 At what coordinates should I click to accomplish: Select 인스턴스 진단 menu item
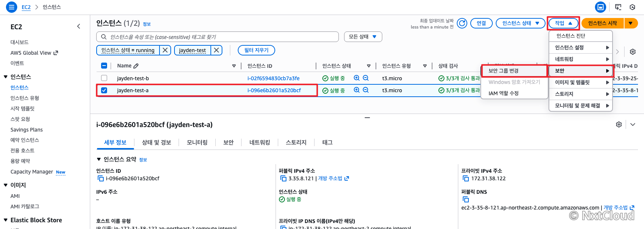(581, 36)
